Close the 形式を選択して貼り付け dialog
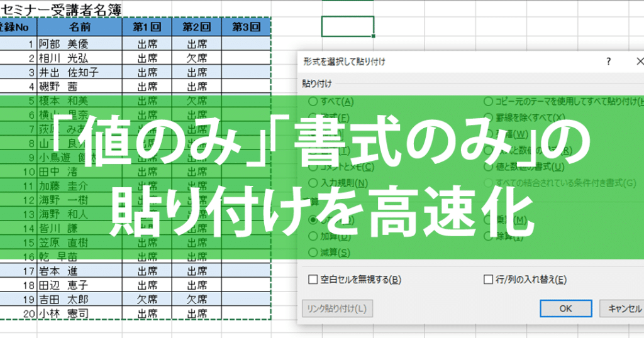644x338 pixels. point(639,62)
